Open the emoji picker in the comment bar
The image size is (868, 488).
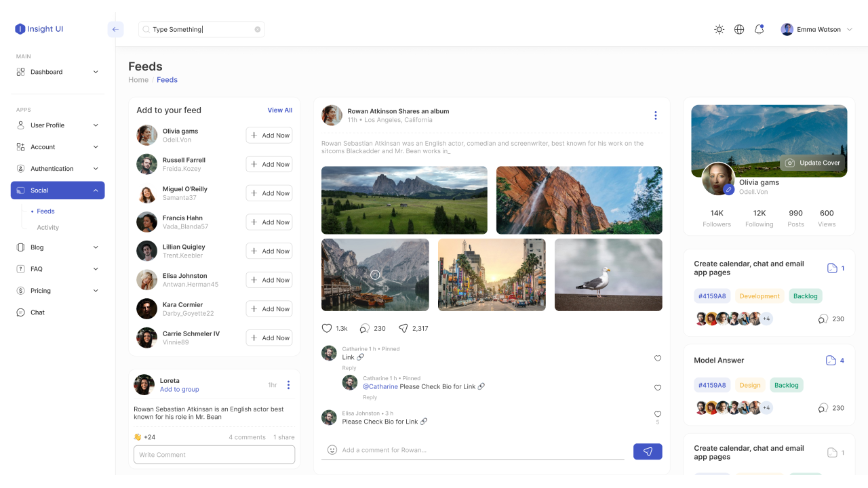332,449
